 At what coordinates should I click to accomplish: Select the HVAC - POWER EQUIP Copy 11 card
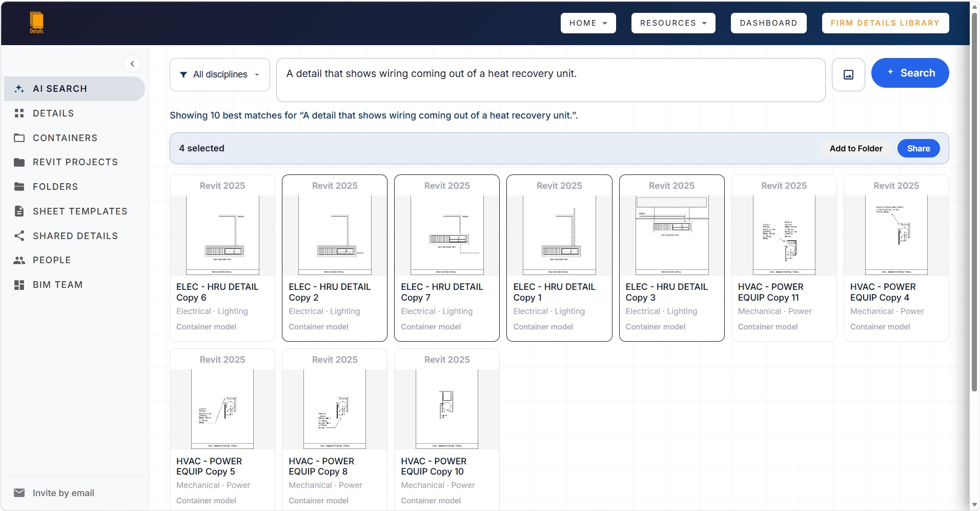point(784,258)
